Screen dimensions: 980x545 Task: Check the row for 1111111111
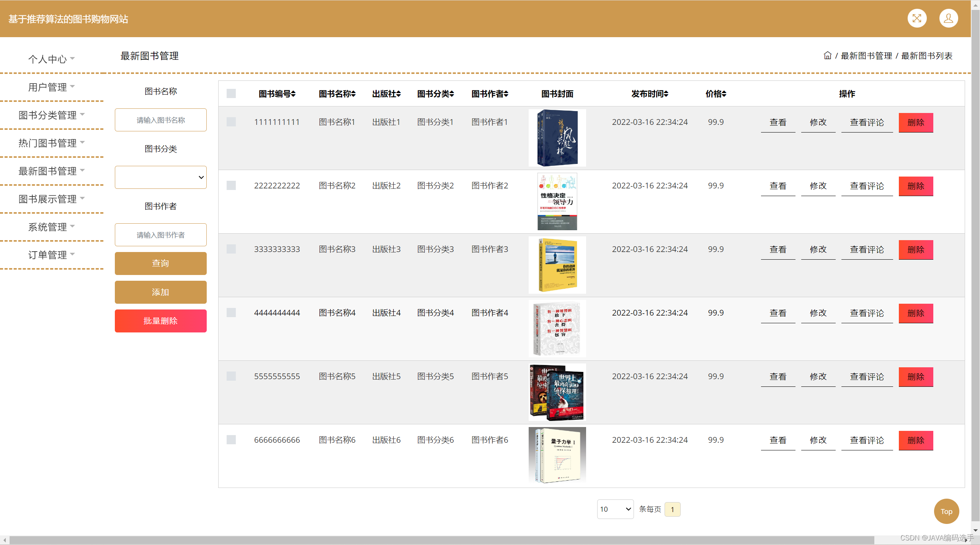[231, 122]
